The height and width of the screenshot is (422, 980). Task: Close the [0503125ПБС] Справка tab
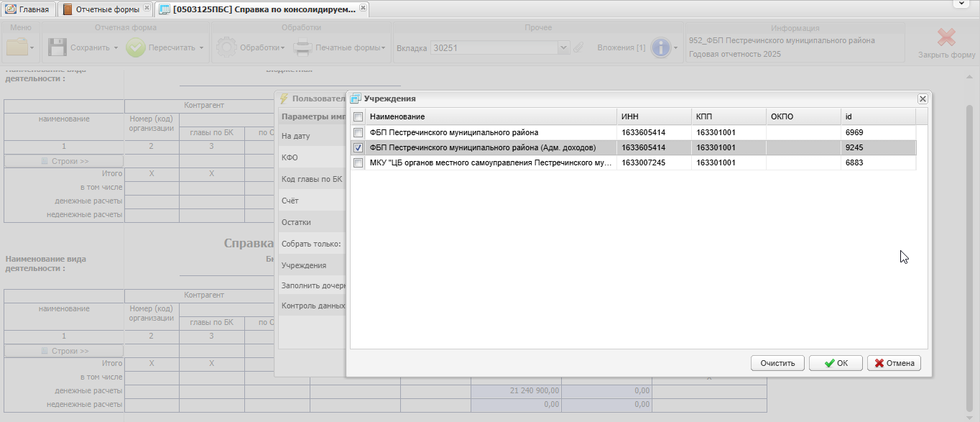tap(362, 9)
